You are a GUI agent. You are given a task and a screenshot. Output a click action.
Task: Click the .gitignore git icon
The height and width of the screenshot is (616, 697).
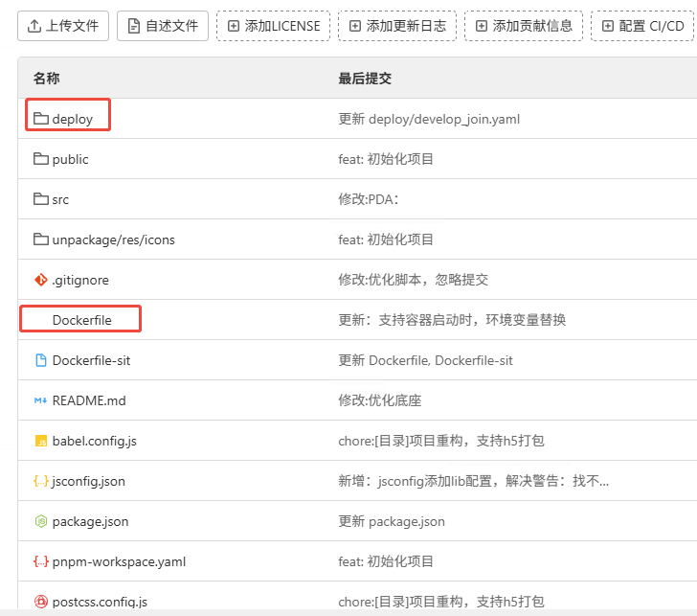coord(41,280)
